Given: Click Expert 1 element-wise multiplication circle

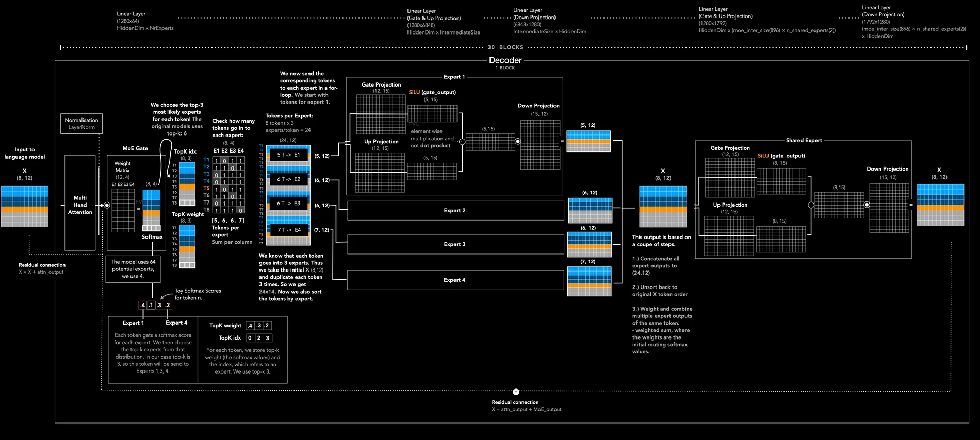Looking at the screenshot, I should coord(462,142).
